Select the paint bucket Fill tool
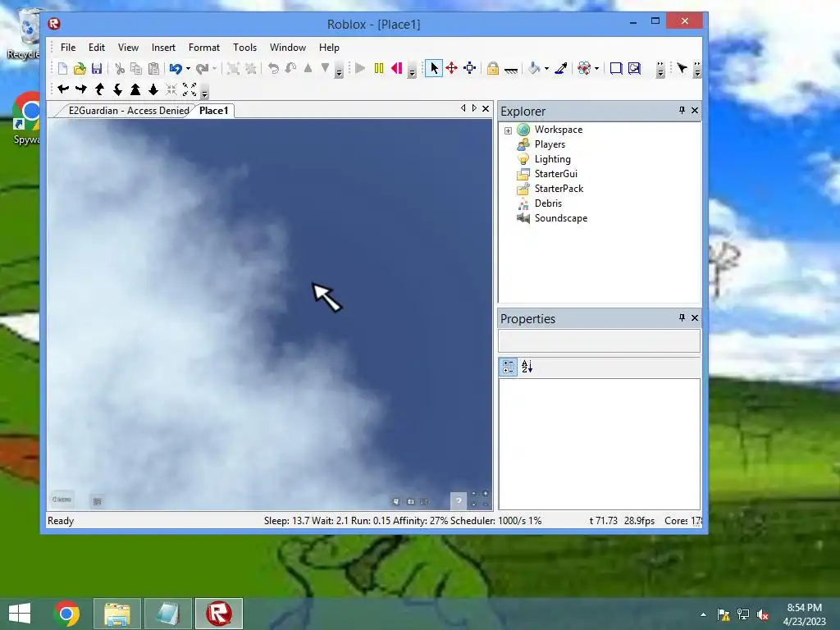 534,69
